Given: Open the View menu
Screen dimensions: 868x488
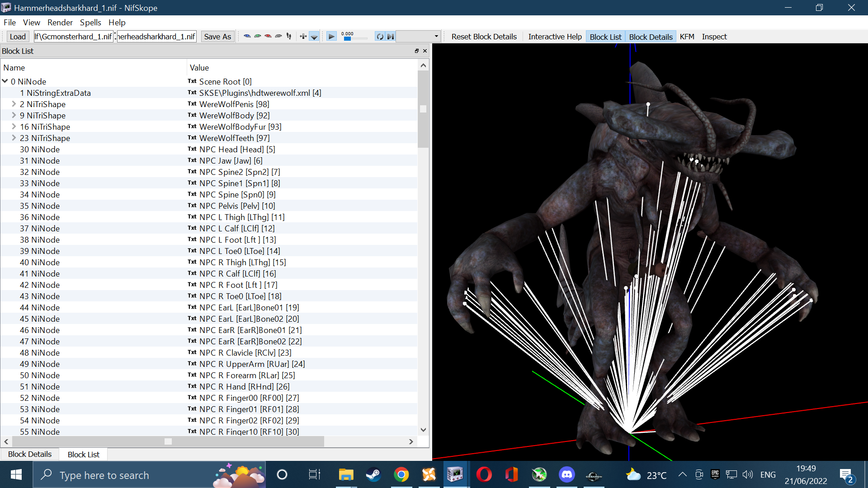Looking at the screenshot, I should [32, 22].
